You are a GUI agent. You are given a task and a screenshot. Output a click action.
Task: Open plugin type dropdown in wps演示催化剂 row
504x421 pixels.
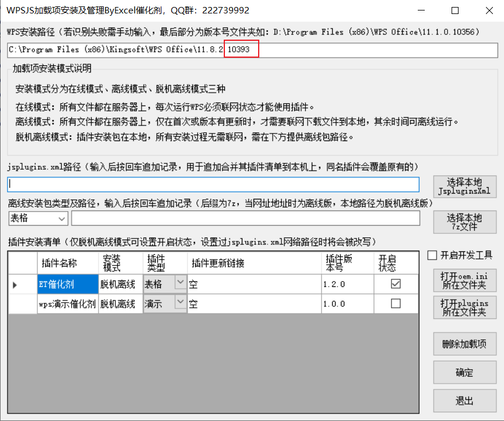(x=181, y=302)
